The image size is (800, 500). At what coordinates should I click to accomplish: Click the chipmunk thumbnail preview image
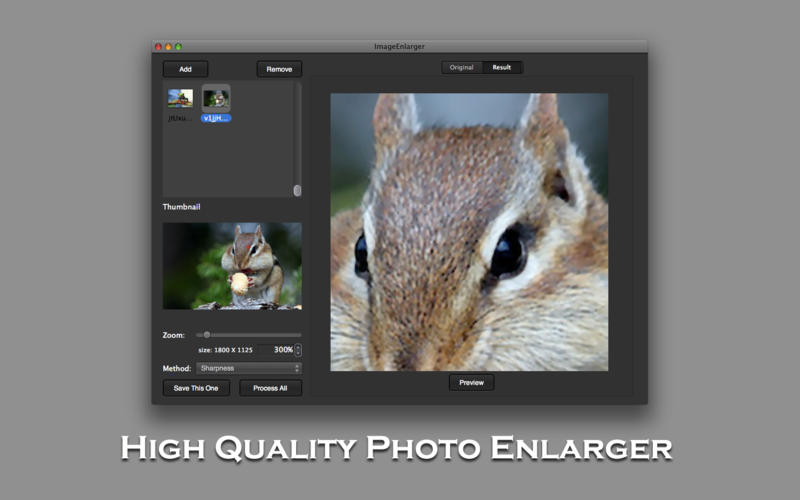tap(232, 265)
